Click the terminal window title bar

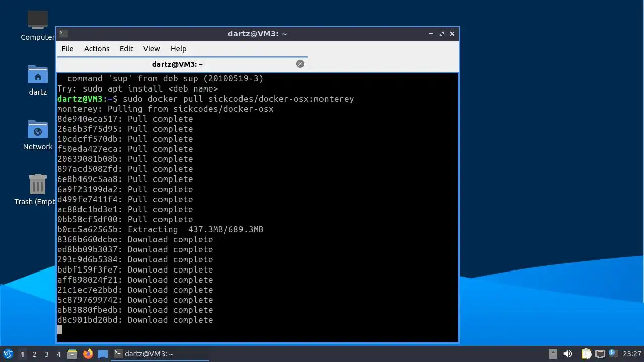pos(257,34)
